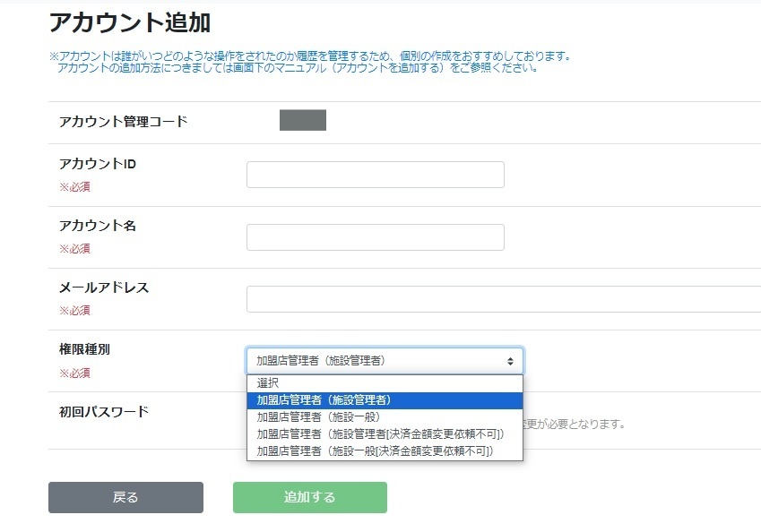The height and width of the screenshot is (532, 761).
Task: Click the 権限種別 label text
Action: click(x=84, y=349)
